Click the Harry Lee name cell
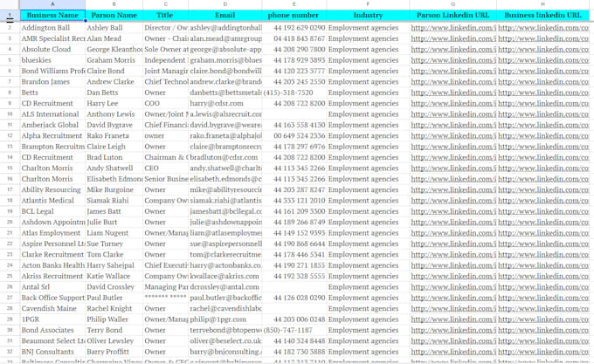The width and height of the screenshot is (594, 364). [114, 103]
